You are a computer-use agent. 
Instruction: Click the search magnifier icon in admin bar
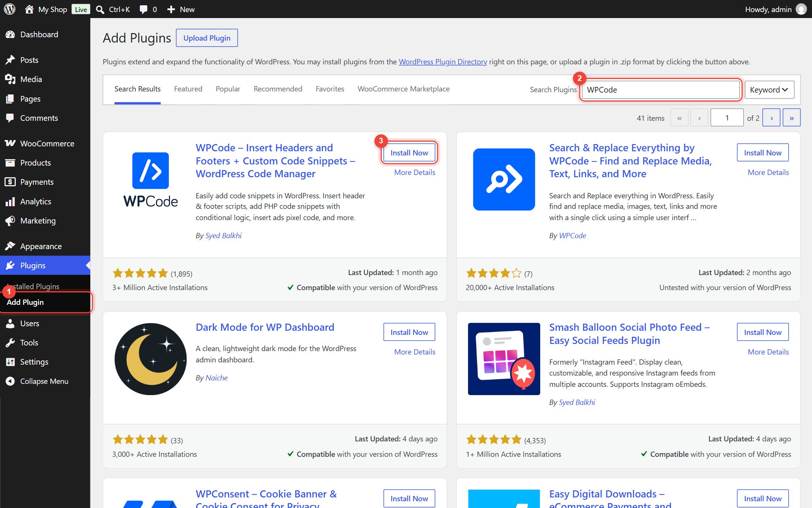point(100,9)
